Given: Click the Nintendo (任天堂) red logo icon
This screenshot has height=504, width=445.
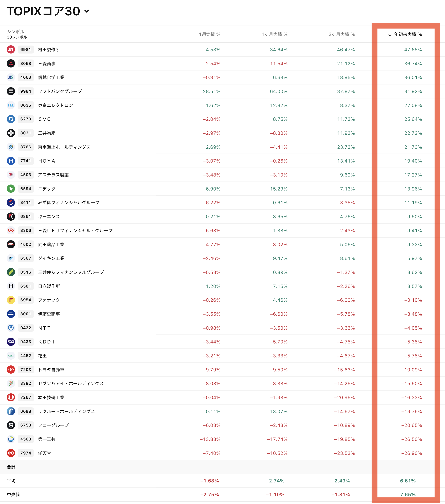Looking at the screenshot, I should point(11,453).
